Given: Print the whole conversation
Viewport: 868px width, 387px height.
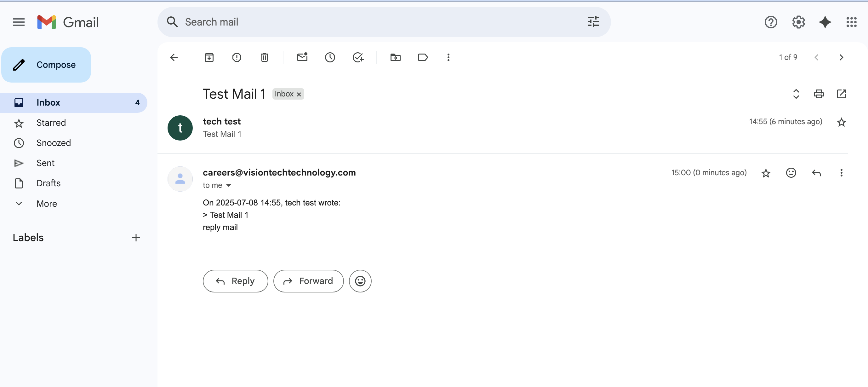Looking at the screenshot, I should pyautogui.click(x=819, y=94).
